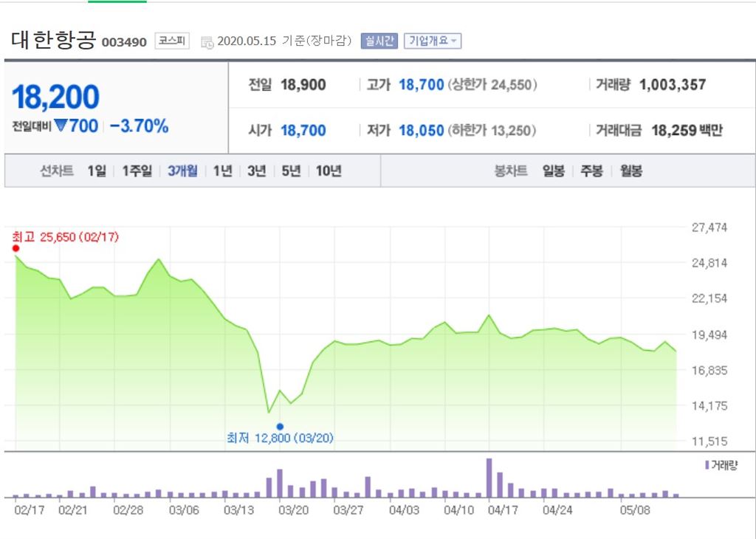Screen dimensions: 756x539
Task: Click the 하한가 13,250 text
Action: pos(492,130)
